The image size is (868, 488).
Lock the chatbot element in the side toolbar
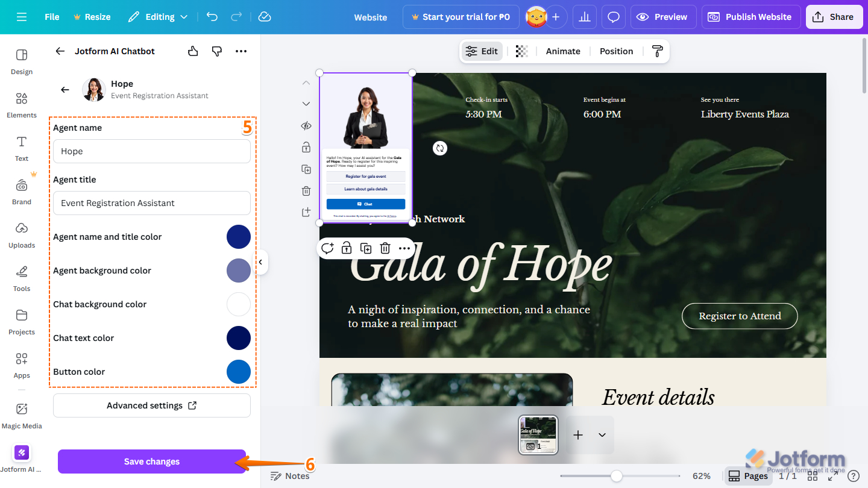(x=306, y=146)
